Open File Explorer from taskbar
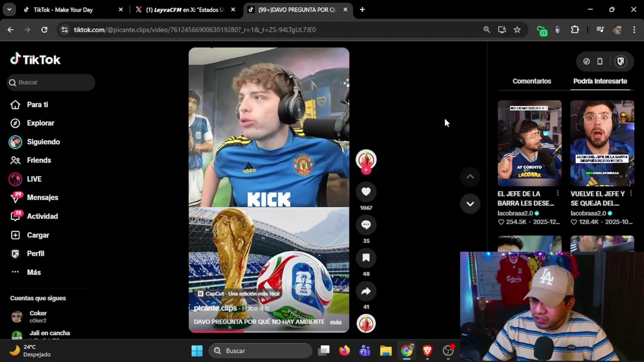Screen dimensions: 644x362 pos(385,350)
